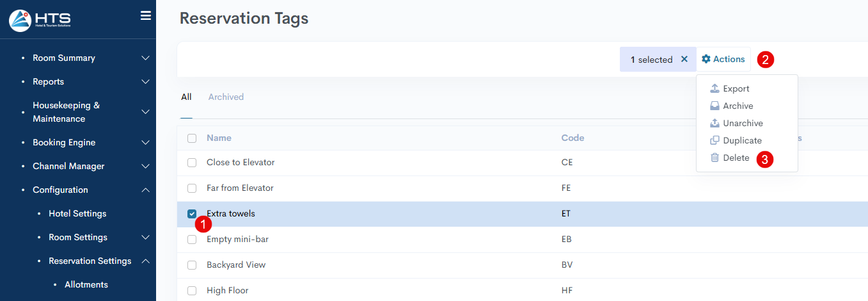Clear selection with the X icon

tap(684, 59)
